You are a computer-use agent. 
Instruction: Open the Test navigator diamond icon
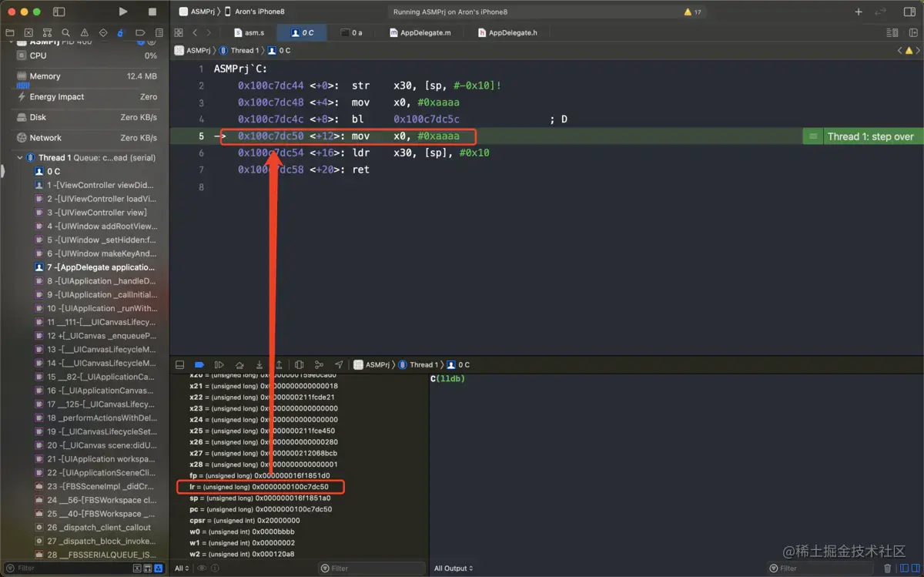(102, 33)
